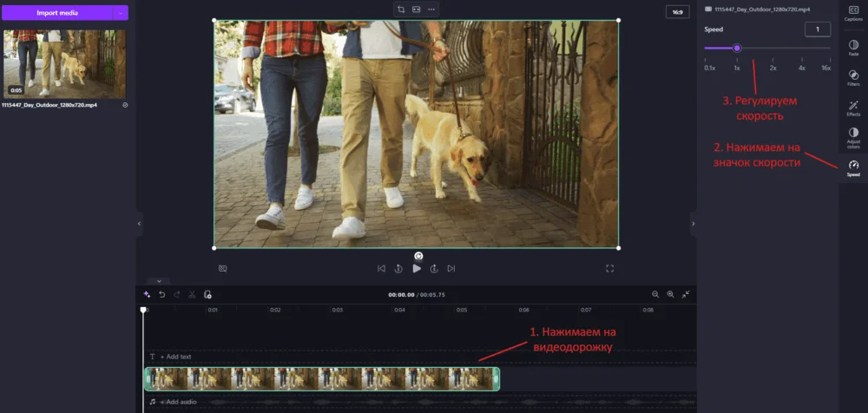Viewport: 868px width, 413px height.
Task: Toggle fullscreen preview mode
Action: point(609,269)
